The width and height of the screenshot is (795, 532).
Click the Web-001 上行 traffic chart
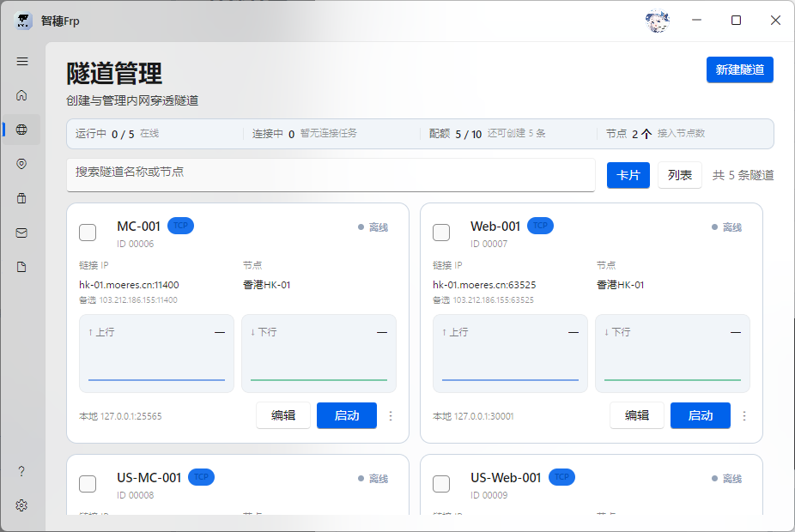[510, 354]
